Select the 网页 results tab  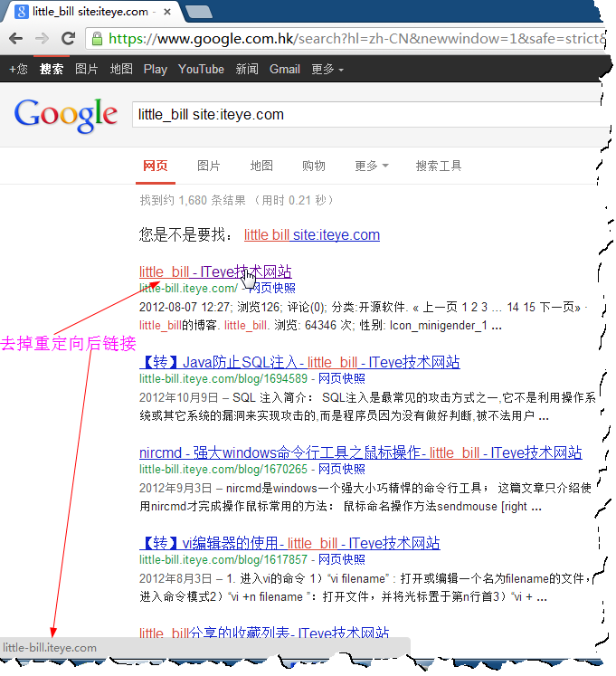point(156,166)
